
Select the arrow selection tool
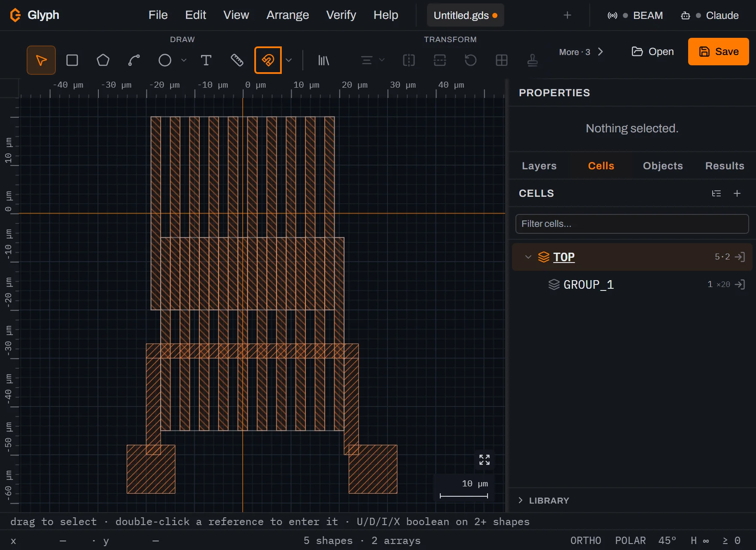41,60
